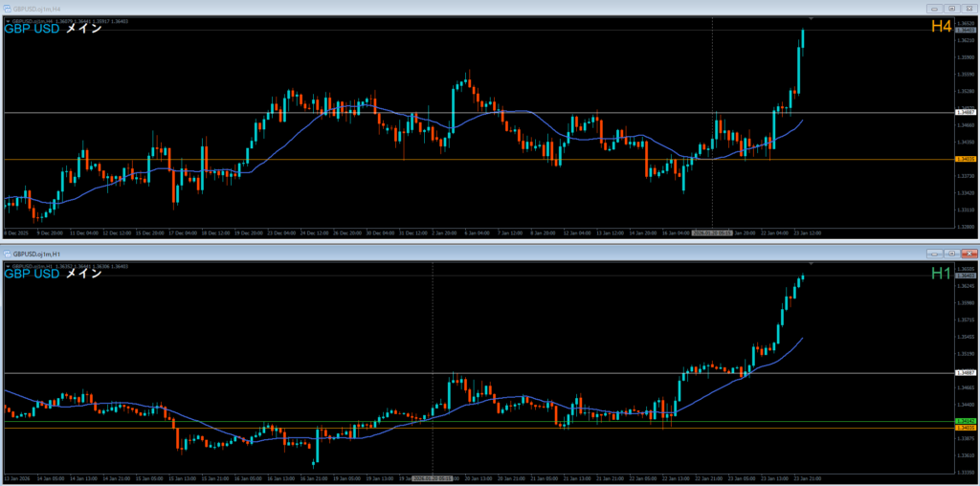The height and width of the screenshot is (486, 980).
Task: Select the green 1.34142 price tag on H1 chart
Action: tap(965, 421)
